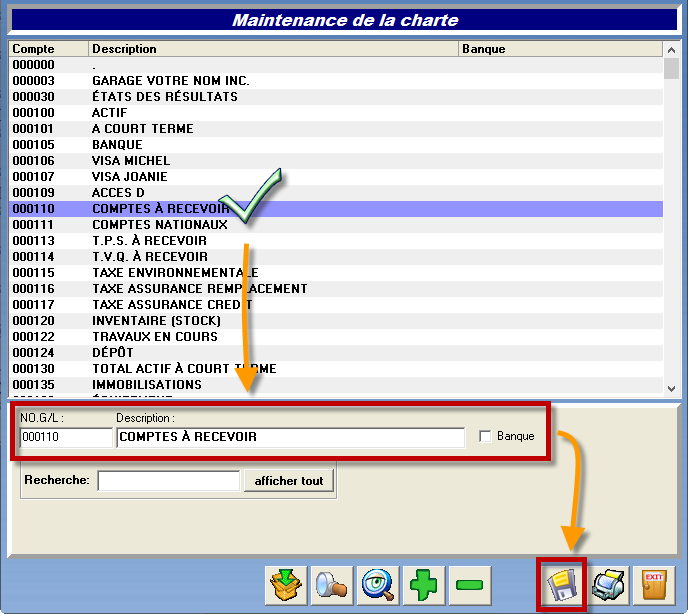688x614 pixels.
Task: Click the Banque column header
Action: [560, 49]
